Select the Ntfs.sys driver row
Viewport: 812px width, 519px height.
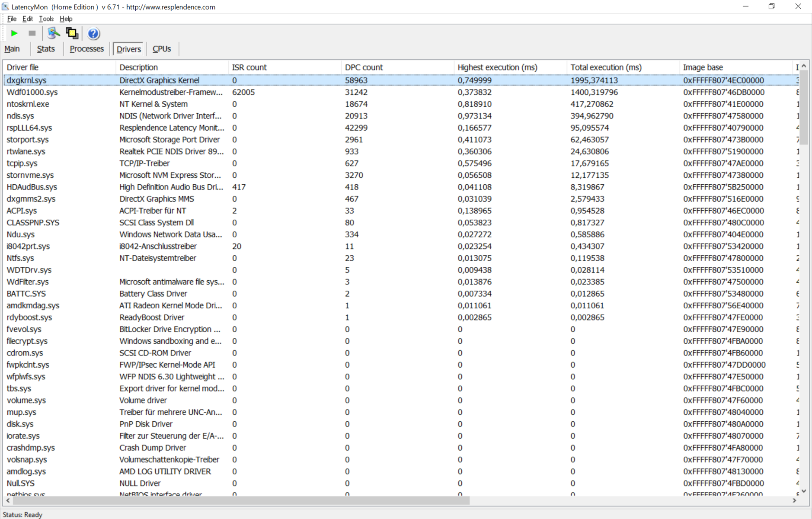[401, 258]
